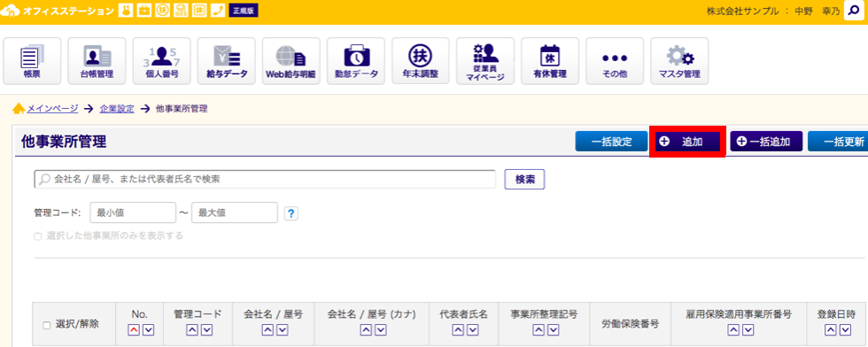This screenshot has width=868, height=347.
Task: Open the 帳票 menu
Action: pyautogui.click(x=32, y=61)
